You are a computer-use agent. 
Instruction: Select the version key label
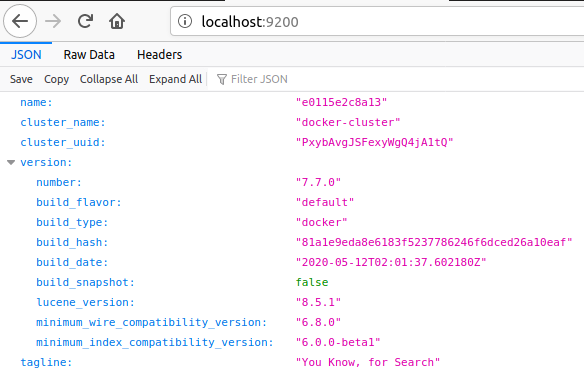[x=46, y=162]
